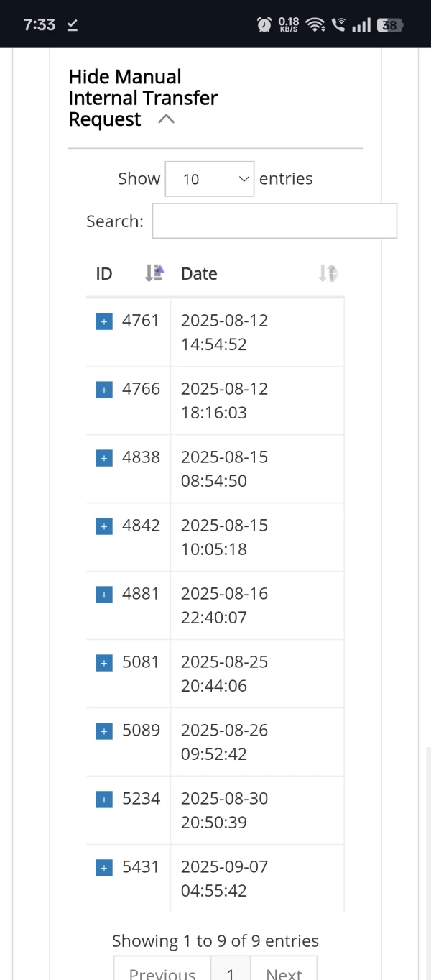Image resolution: width=431 pixels, height=980 pixels.
Task: Collapse Manual Internal Transfer Request section
Action: click(166, 119)
